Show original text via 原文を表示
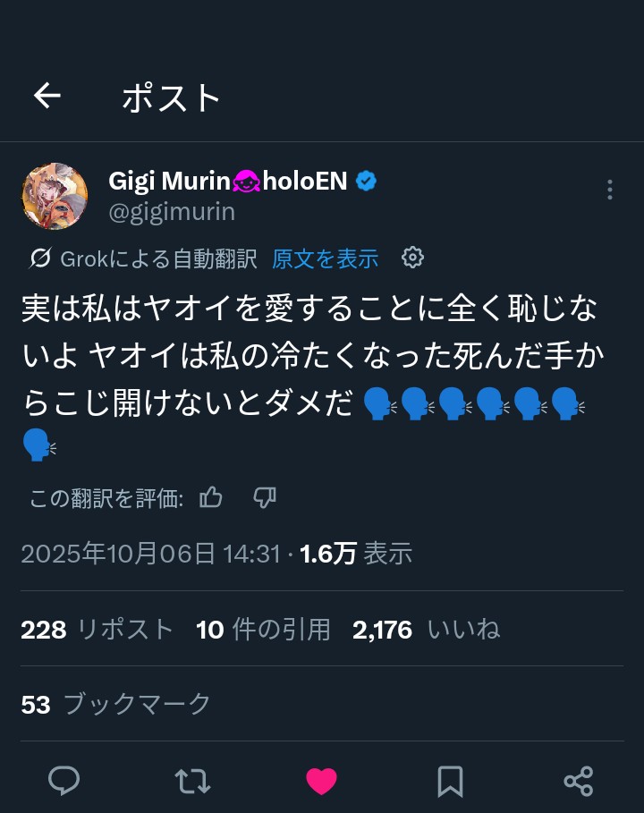Image resolution: width=644 pixels, height=813 pixels. 325,259
